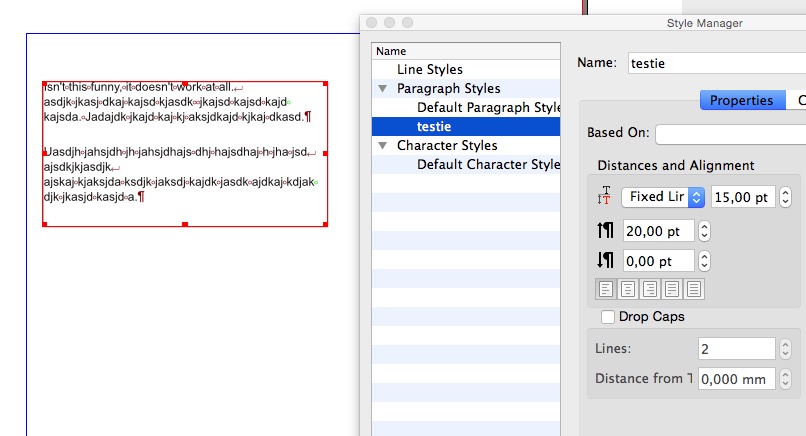Select the center alignment icon
The width and height of the screenshot is (806, 436).
628,289
